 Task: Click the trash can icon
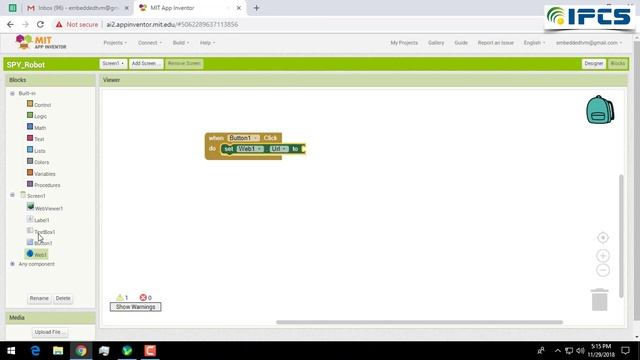599,300
